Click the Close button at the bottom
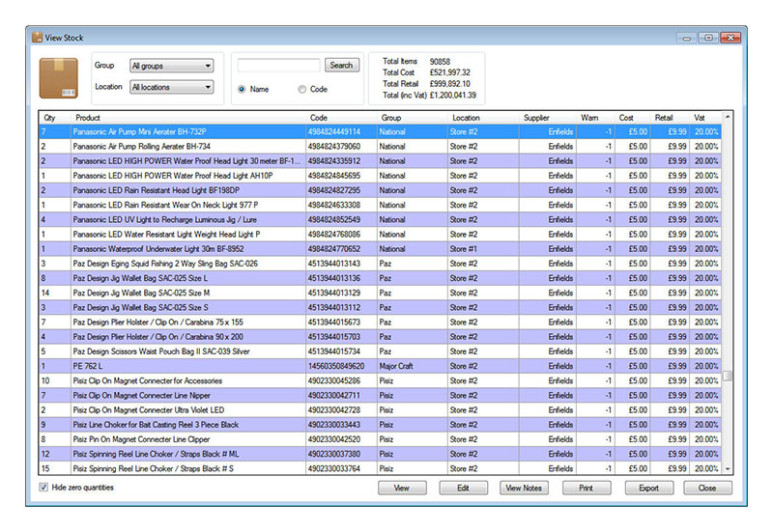 click(x=707, y=488)
